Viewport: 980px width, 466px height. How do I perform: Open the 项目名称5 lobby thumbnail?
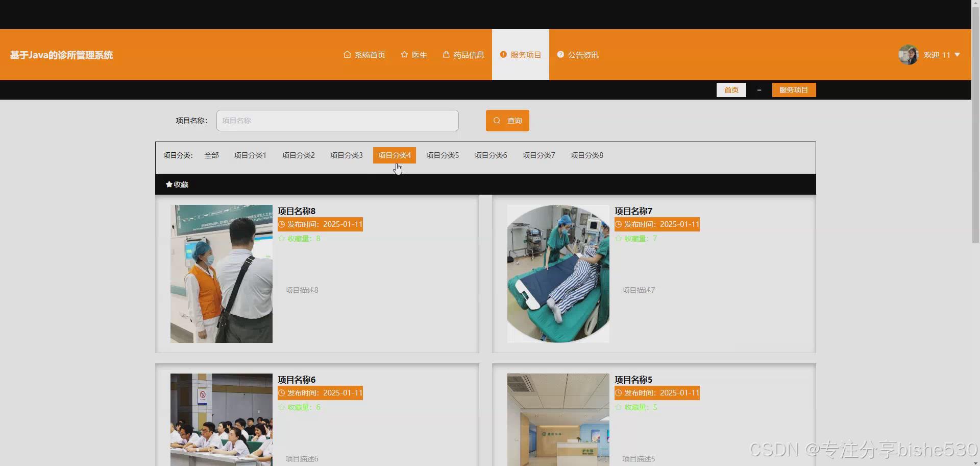coord(558,420)
